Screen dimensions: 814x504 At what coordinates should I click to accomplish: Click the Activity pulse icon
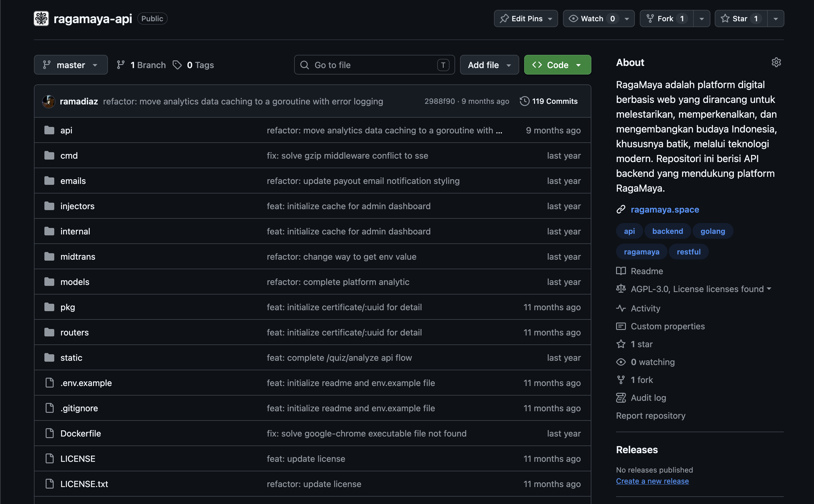tap(621, 308)
